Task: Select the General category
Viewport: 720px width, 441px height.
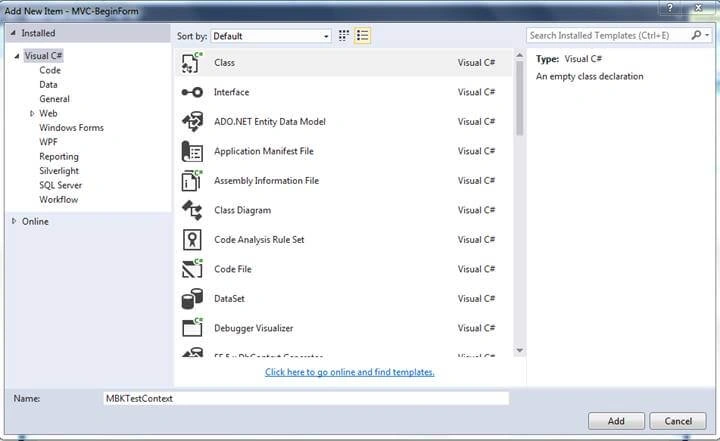Action: (x=54, y=99)
